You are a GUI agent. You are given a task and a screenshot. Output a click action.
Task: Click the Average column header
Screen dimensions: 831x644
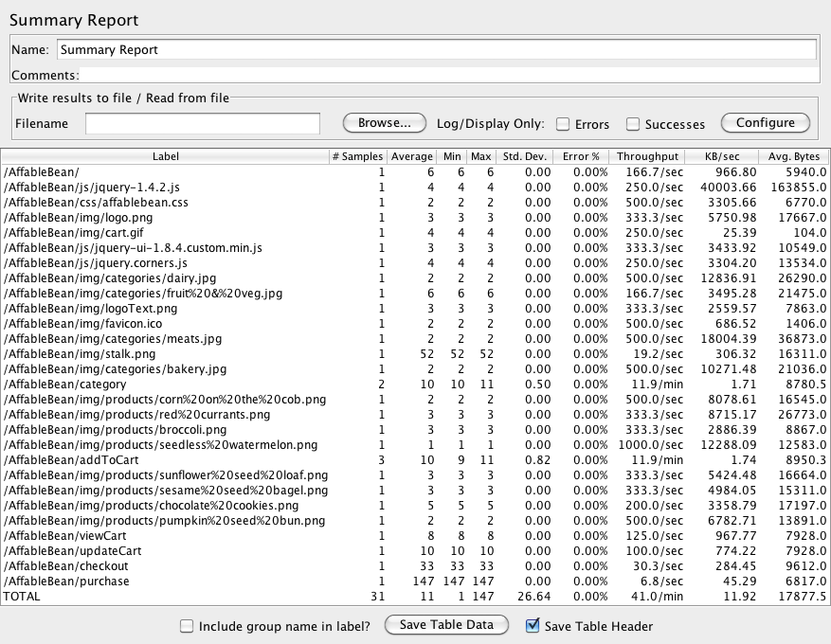pos(412,156)
